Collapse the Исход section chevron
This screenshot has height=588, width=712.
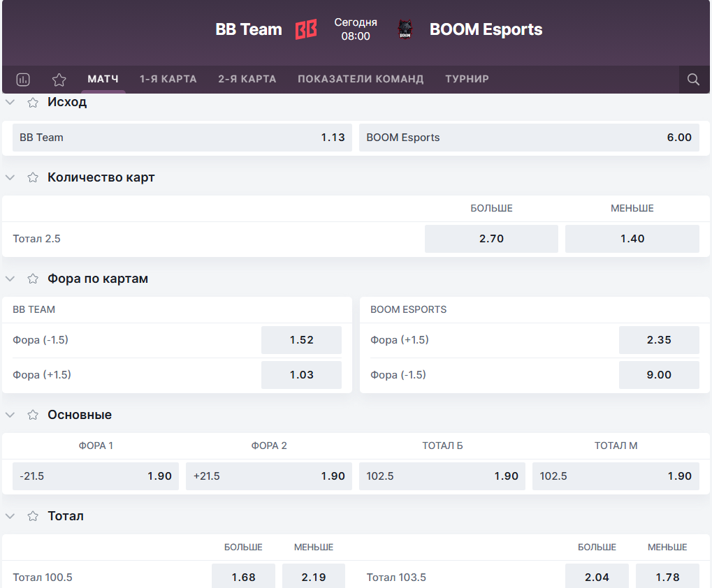coord(10,103)
